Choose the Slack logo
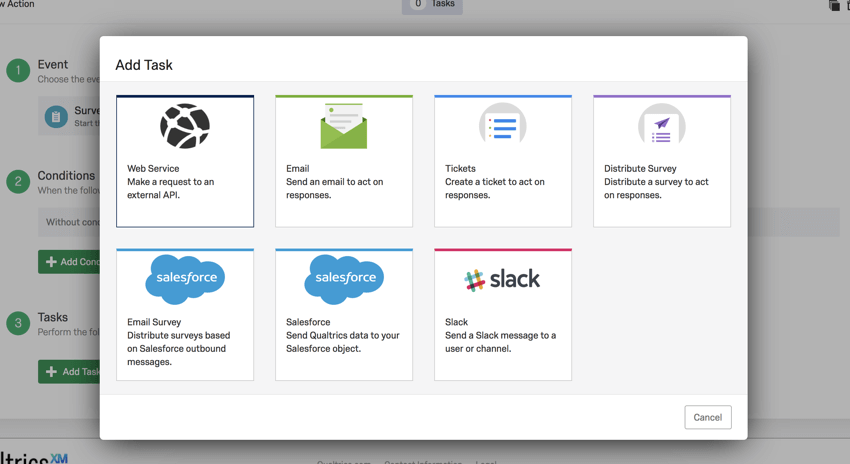The height and width of the screenshot is (464, 850). 502,280
